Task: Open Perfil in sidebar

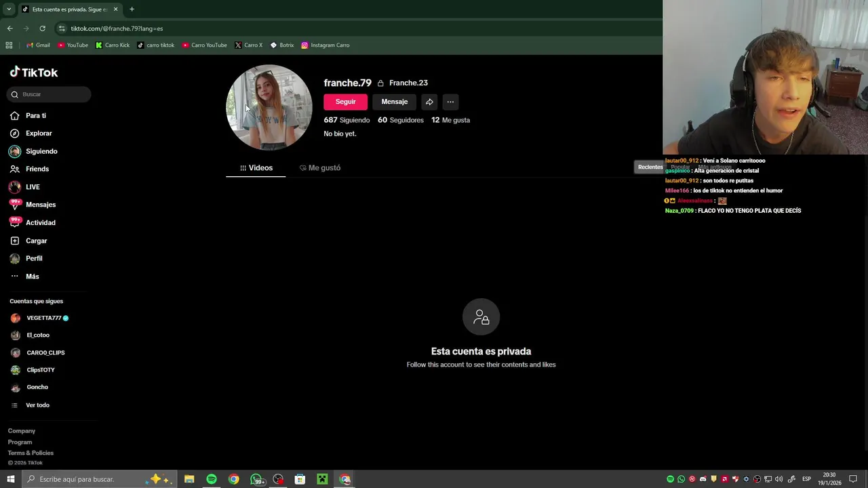Action: click(26, 258)
